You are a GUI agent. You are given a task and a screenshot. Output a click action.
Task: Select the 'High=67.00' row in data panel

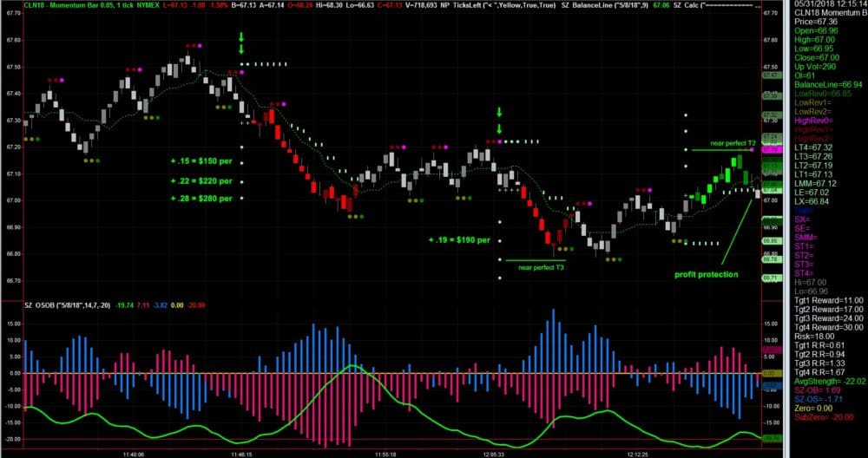[x=815, y=39]
